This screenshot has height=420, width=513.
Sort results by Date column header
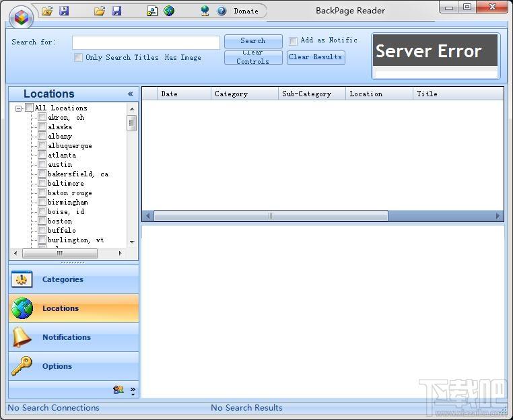pyautogui.click(x=184, y=94)
